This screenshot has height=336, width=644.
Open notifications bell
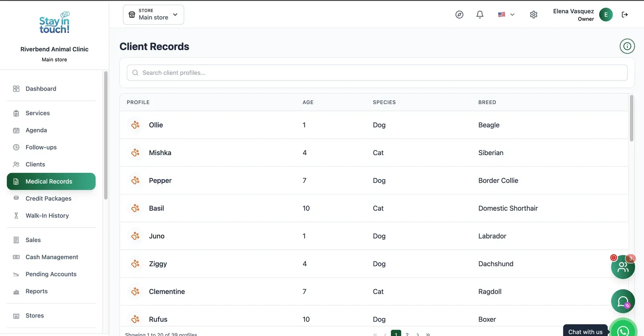click(480, 15)
